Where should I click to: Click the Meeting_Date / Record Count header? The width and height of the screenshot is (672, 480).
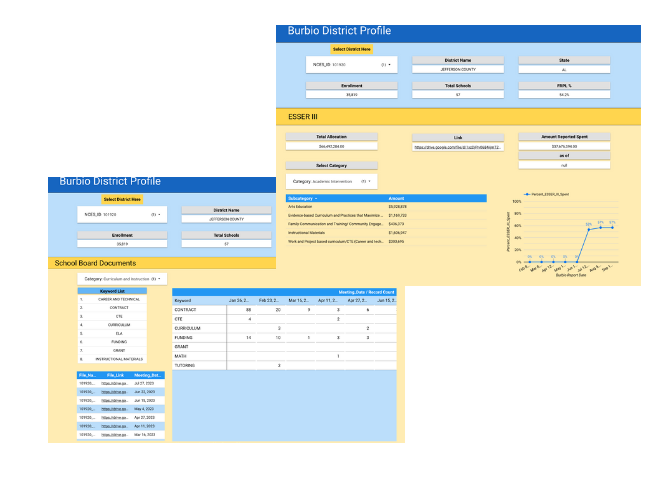(x=366, y=292)
